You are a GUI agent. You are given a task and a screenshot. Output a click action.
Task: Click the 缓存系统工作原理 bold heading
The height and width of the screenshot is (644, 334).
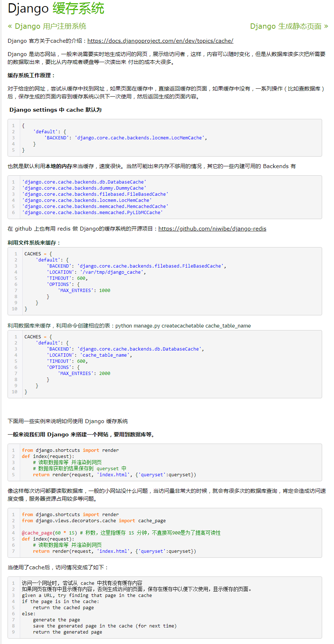(x=31, y=75)
